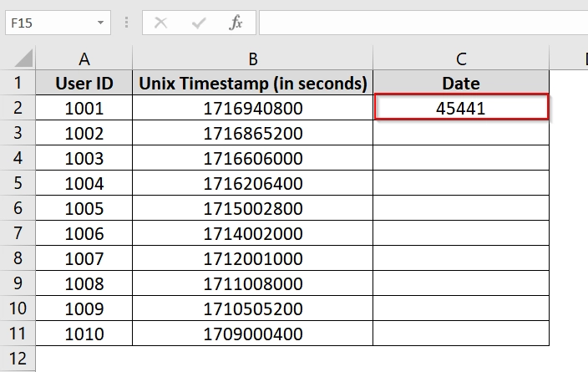The width and height of the screenshot is (588, 372).
Task: Click the timestamp 1714002000
Action: coord(253,233)
